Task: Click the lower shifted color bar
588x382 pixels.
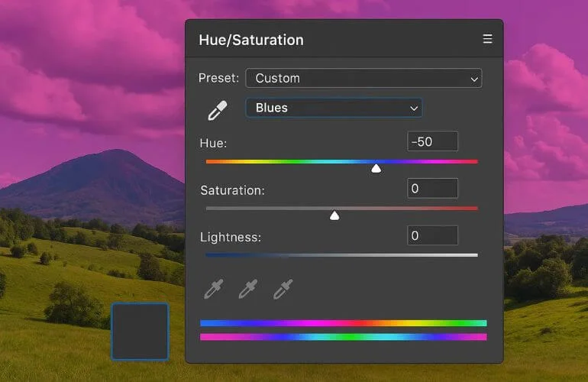Action: pos(343,337)
